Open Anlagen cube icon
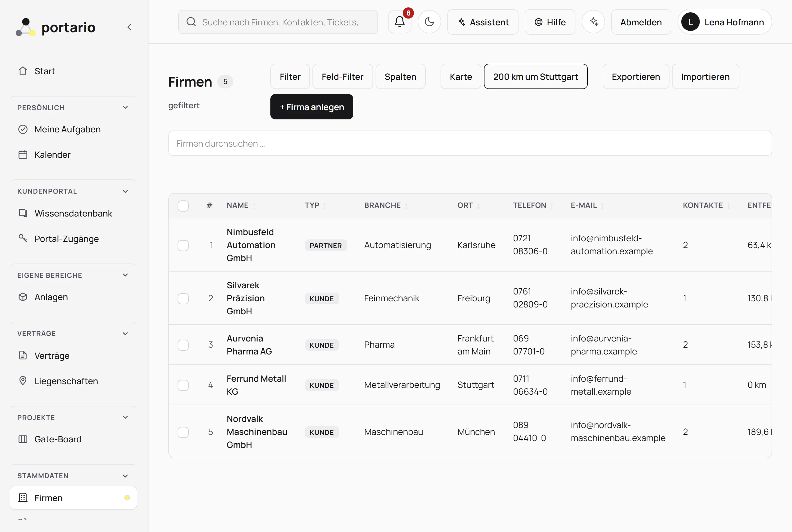The width and height of the screenshot is (792, 532). (x=23, y=297)
